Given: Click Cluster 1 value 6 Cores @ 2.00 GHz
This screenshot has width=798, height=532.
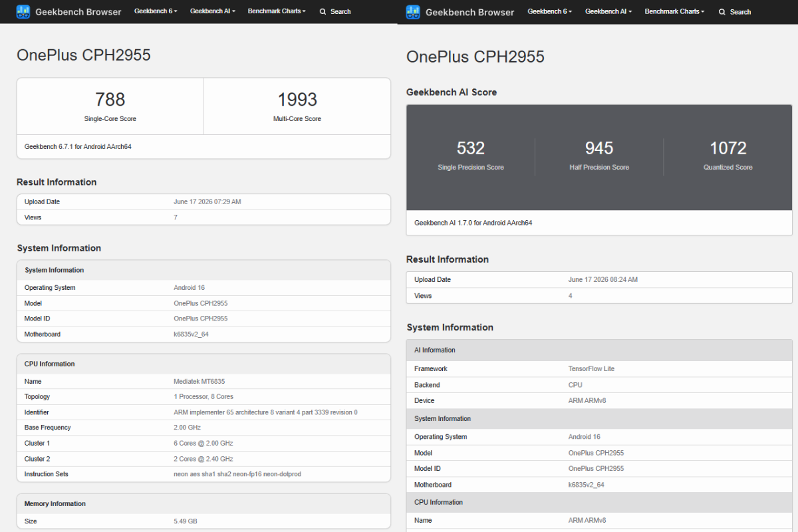Looking at the screenshot, I should pyautogui.click(x=203, y=443).
